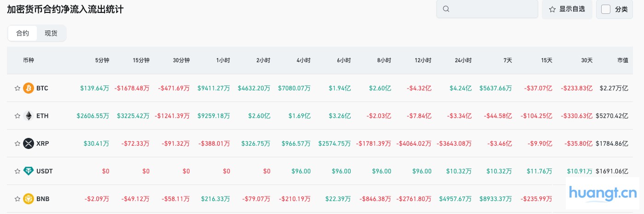Click the XRP coin icon
Viewport: 644px width, 214px height.
pyautogui.click(x=29, y=143)
